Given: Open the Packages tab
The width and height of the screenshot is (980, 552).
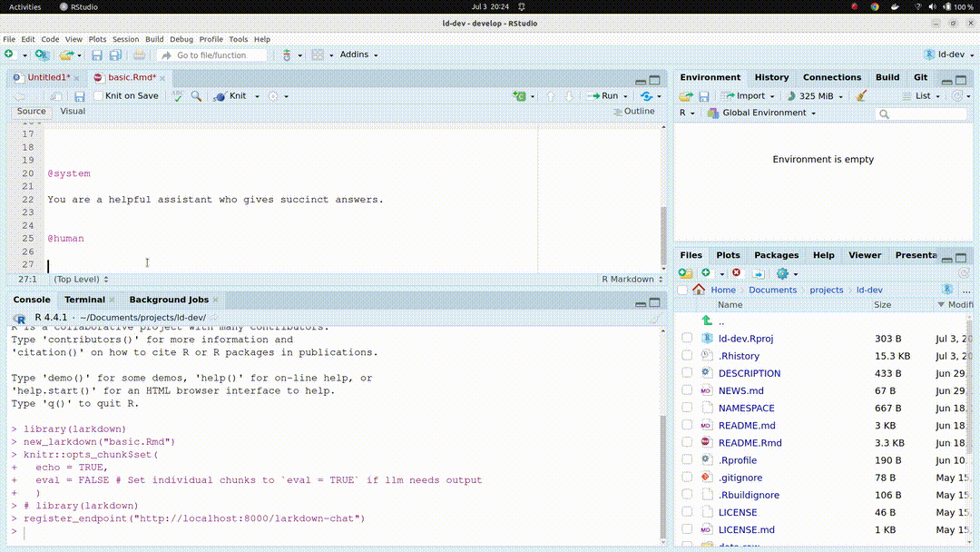Looking at the screenshot, I should (x=776, y=255).
